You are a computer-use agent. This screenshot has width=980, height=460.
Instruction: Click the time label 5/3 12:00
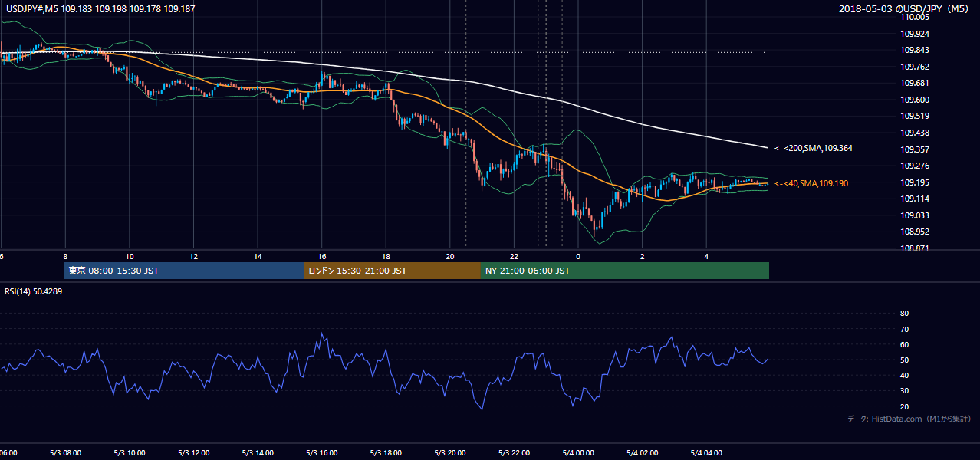coord(194,453)
